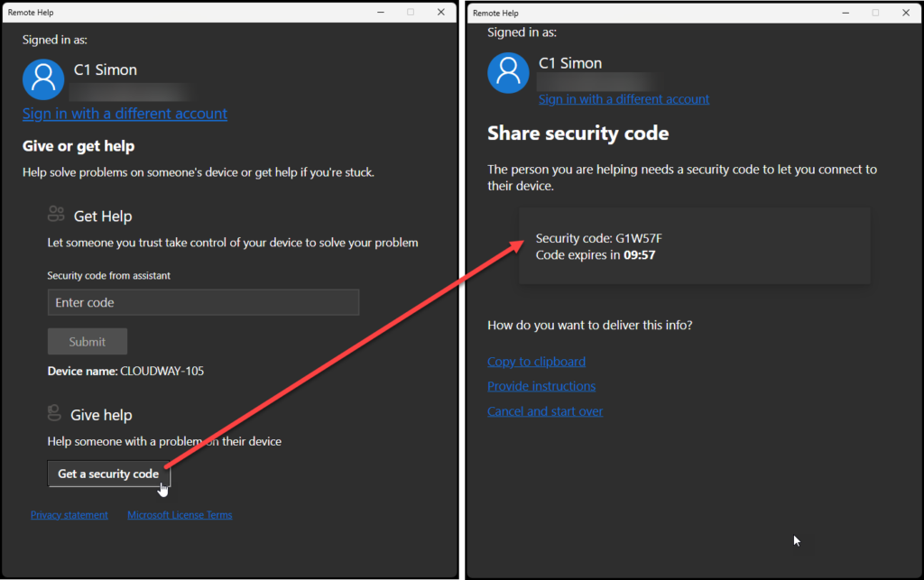Click the user avatar in right Remote Help window
924x580 pixels.
(x=508, y=72)
